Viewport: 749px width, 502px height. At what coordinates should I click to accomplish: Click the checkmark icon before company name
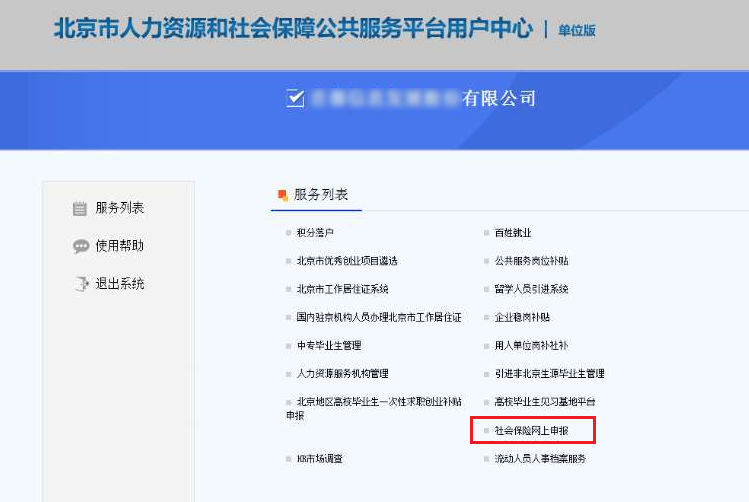click(x=294, y=97)
